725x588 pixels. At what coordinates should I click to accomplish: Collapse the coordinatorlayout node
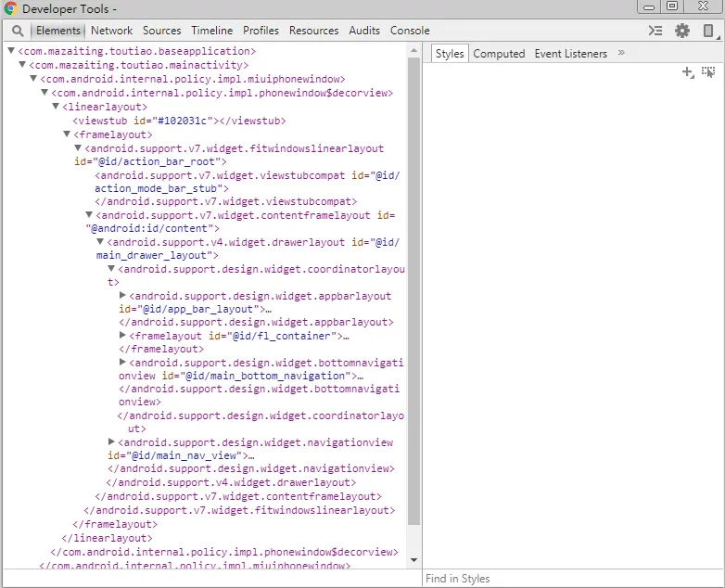111,268
